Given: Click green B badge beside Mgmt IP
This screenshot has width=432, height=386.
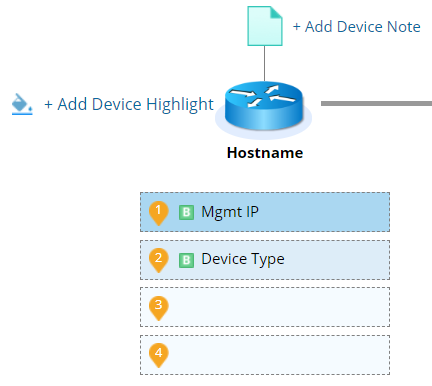Looking at the screenshot, I should pyautogui.click(x=186, y=212).
